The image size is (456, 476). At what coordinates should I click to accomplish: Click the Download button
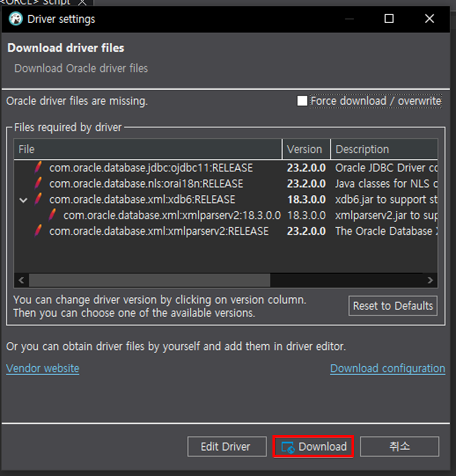pyautogui.click(x=313, y=447)
